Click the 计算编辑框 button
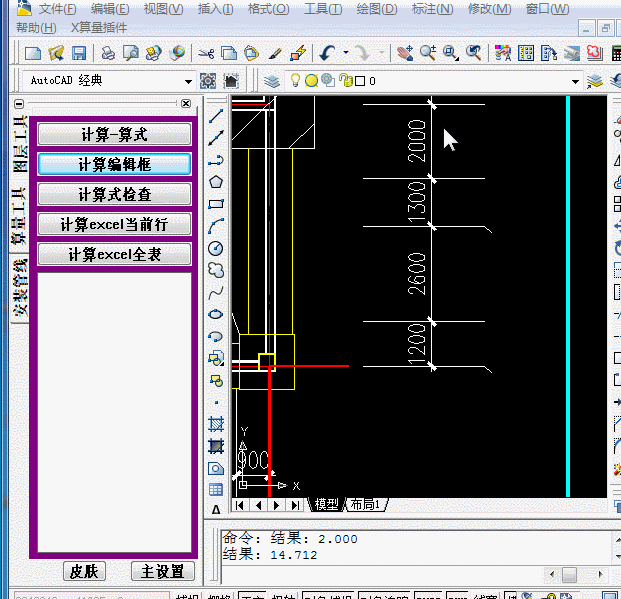This screenshot has width=621, height=599. point(114,164)
